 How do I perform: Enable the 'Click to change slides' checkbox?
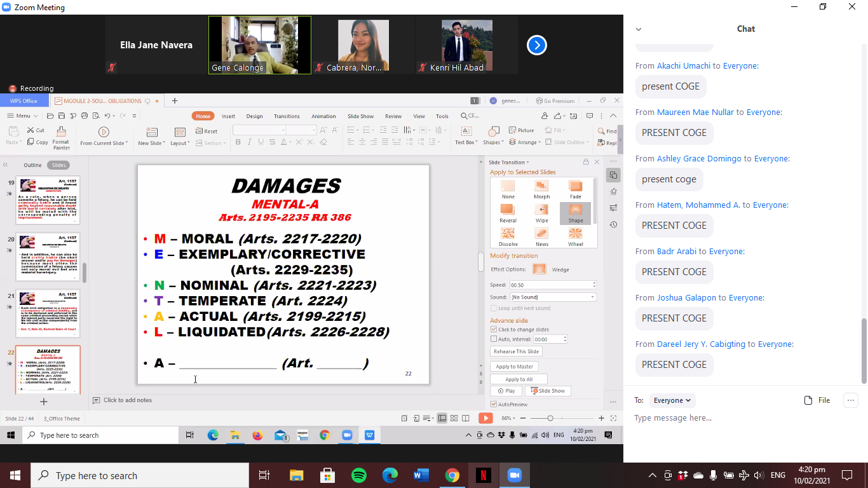[x=493, y=329]
